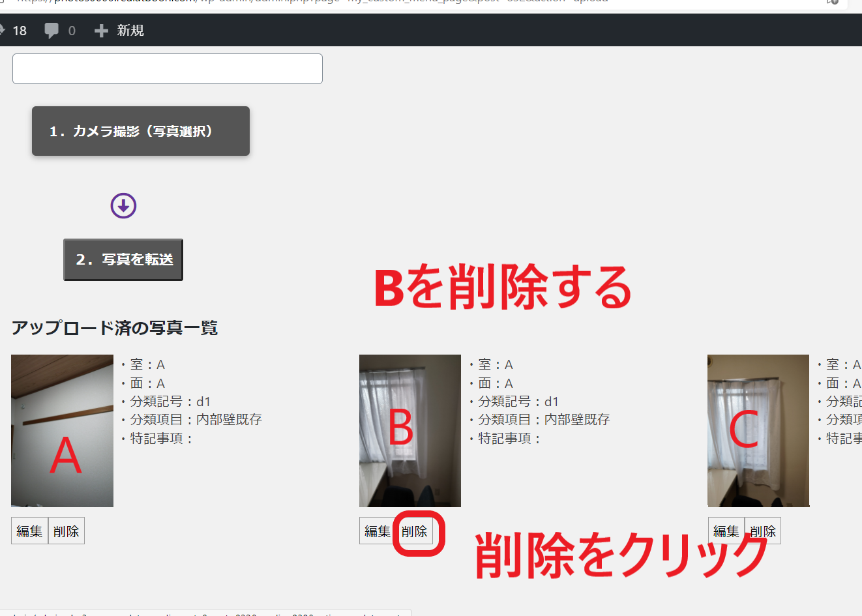Click the アップロード済の写真一覧 heading
This screenshot has height=616, width=862.
click(115, 328)
